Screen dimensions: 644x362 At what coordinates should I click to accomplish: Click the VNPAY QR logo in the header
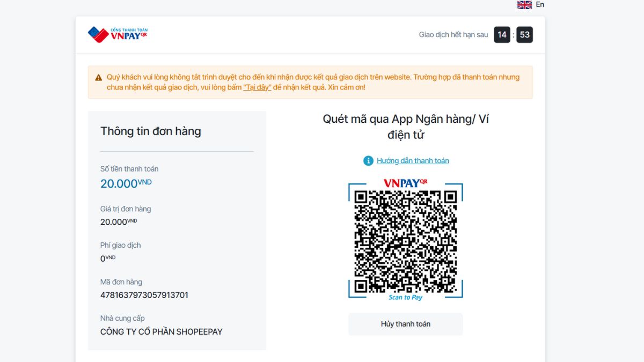click(118, 34)
